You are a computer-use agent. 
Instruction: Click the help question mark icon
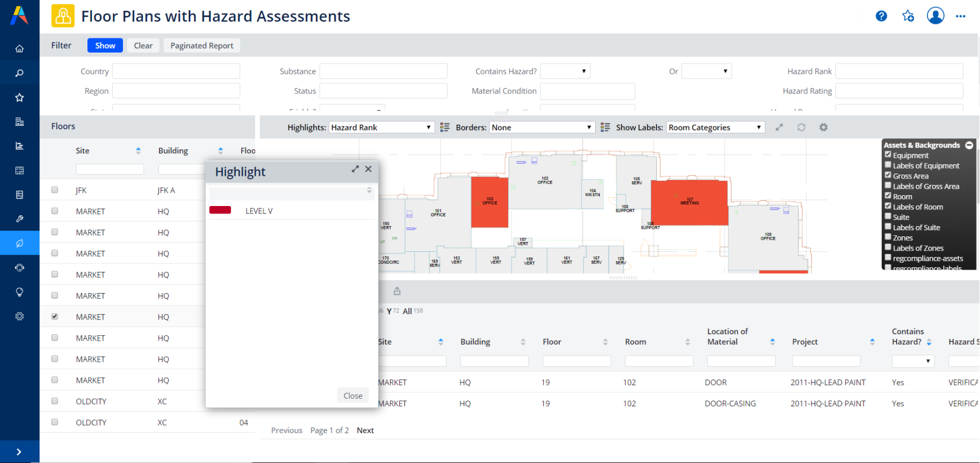(881, 16)
